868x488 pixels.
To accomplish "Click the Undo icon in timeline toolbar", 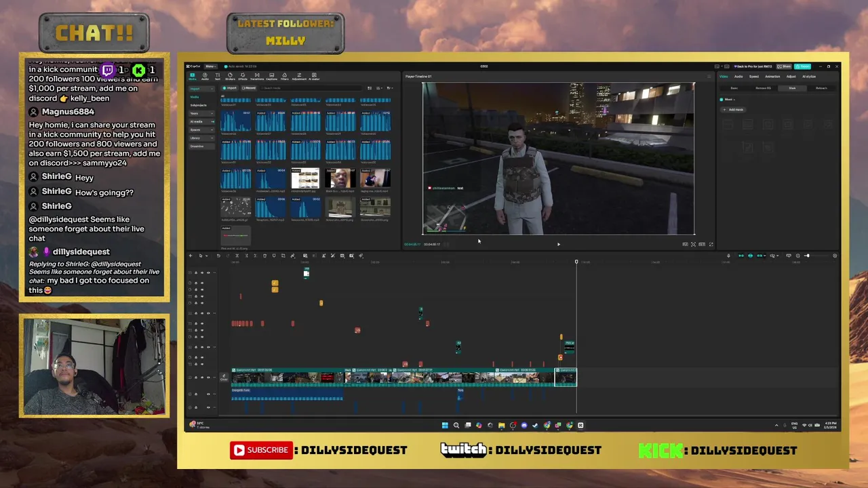I will tap(218, 256).
